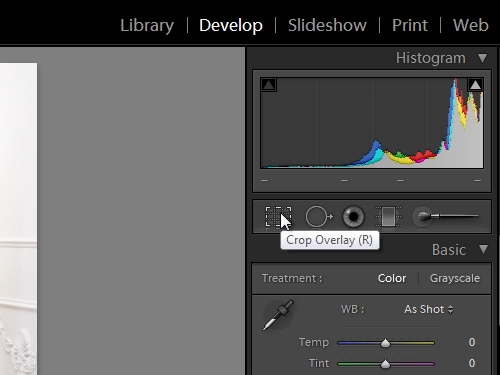Switch treatment to Grayscale

coord(455,278)
